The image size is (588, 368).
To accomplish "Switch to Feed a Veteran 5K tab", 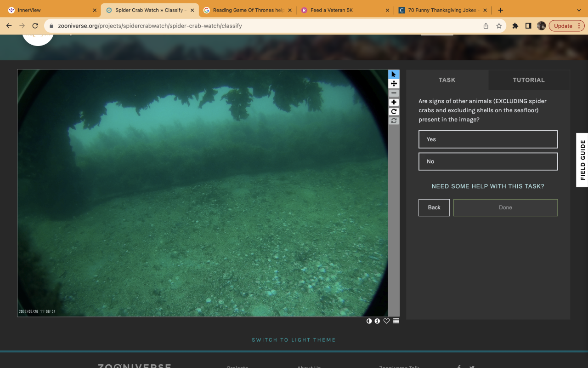I will pyautogui.click(x=345, y=10).
